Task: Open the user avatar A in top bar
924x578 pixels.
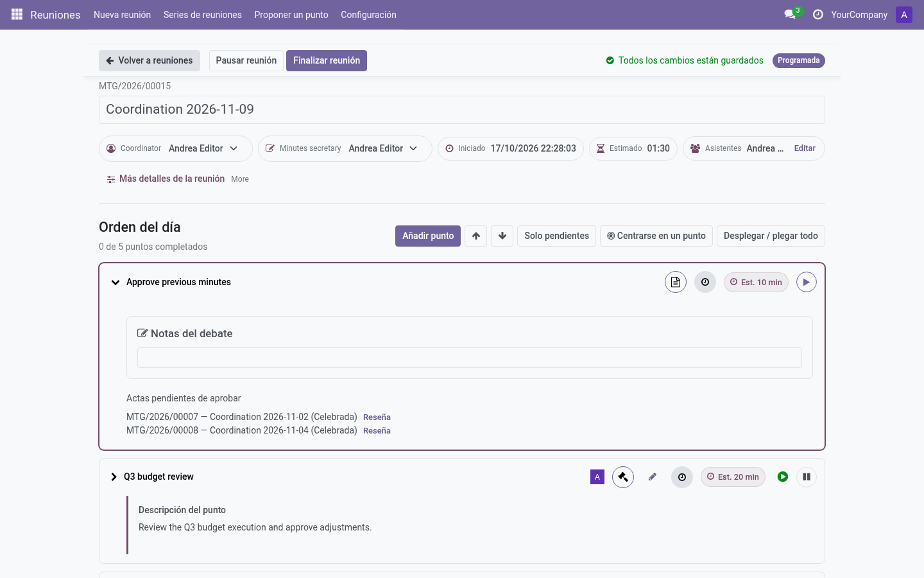Action: (x=904, y=15)
